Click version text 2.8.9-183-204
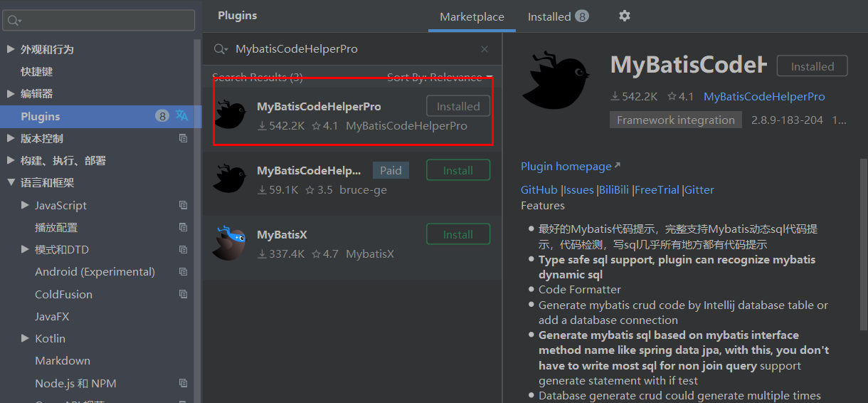This screenshot has width=868, height=403. (786, 120)
